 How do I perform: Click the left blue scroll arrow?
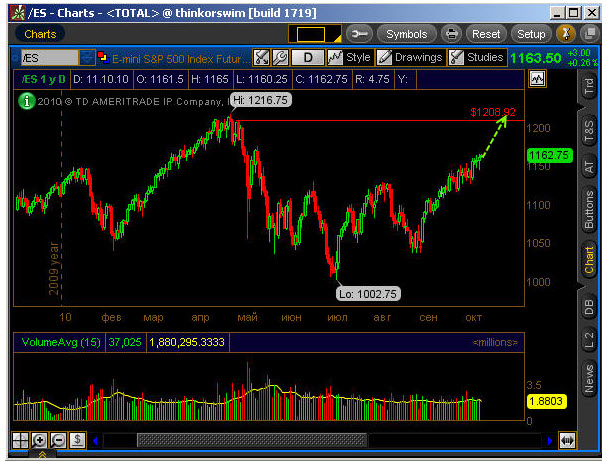point(95,441)
